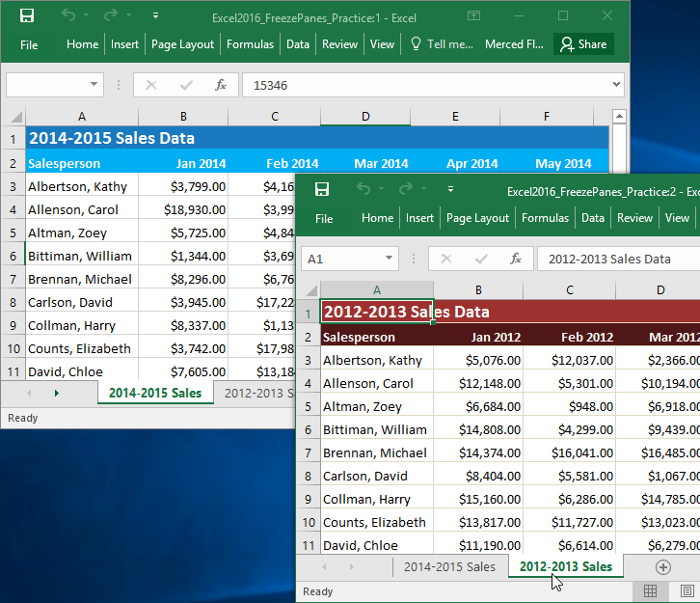
Task: Expand the empty Name Box dropdown in back window
Action: click(93, 85)
